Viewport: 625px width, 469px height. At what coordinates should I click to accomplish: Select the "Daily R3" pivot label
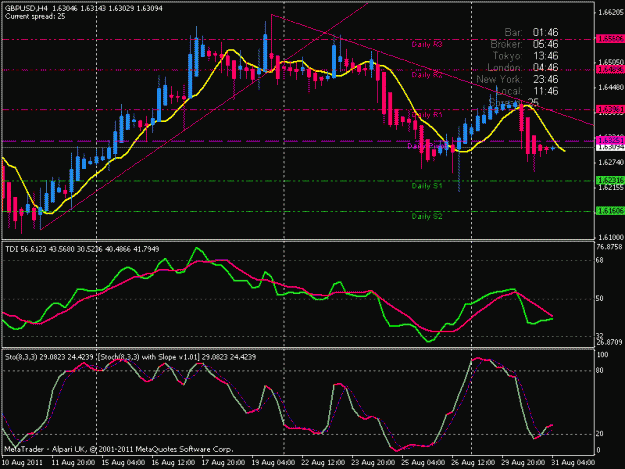[427, 44]
